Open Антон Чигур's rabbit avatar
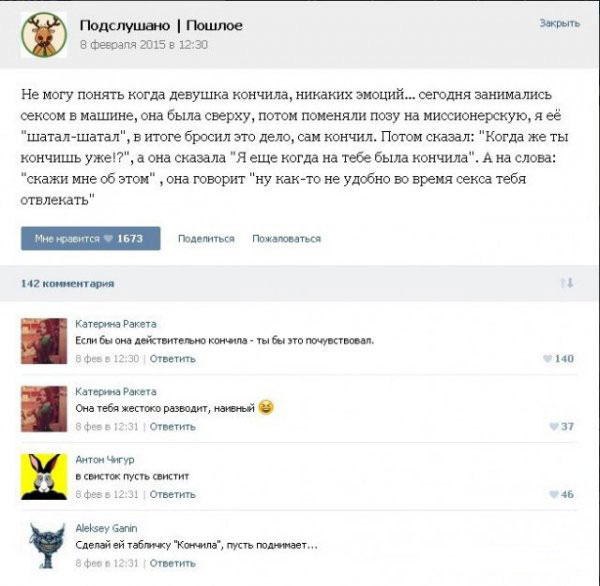The width and height of the screenshot is (600, 586). (44, 477)
